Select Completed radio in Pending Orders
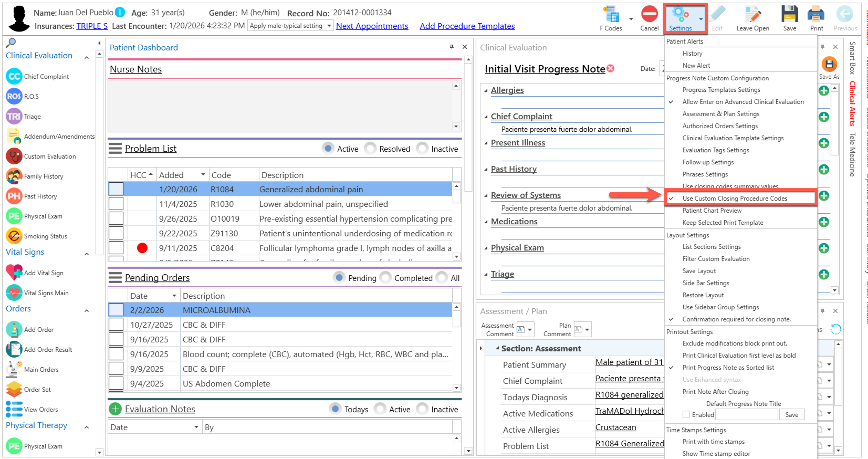The image size is (868, 459). [385, 278]
